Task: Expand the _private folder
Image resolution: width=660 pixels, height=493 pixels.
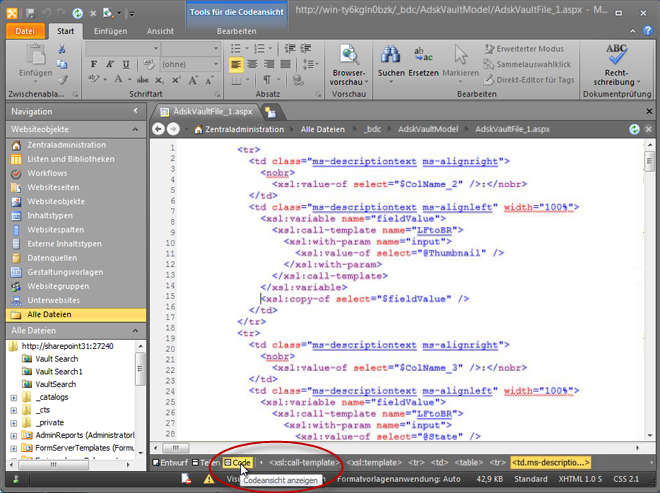Action: (13, 423)
